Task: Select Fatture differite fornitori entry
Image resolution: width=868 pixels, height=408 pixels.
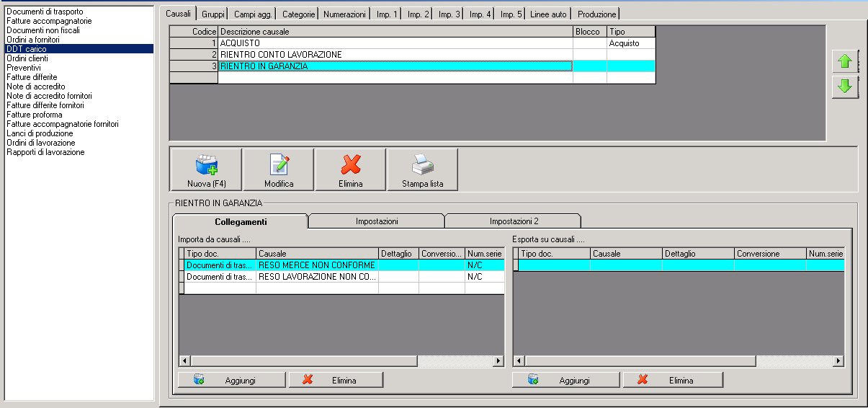Action: (x=79, y=105)
